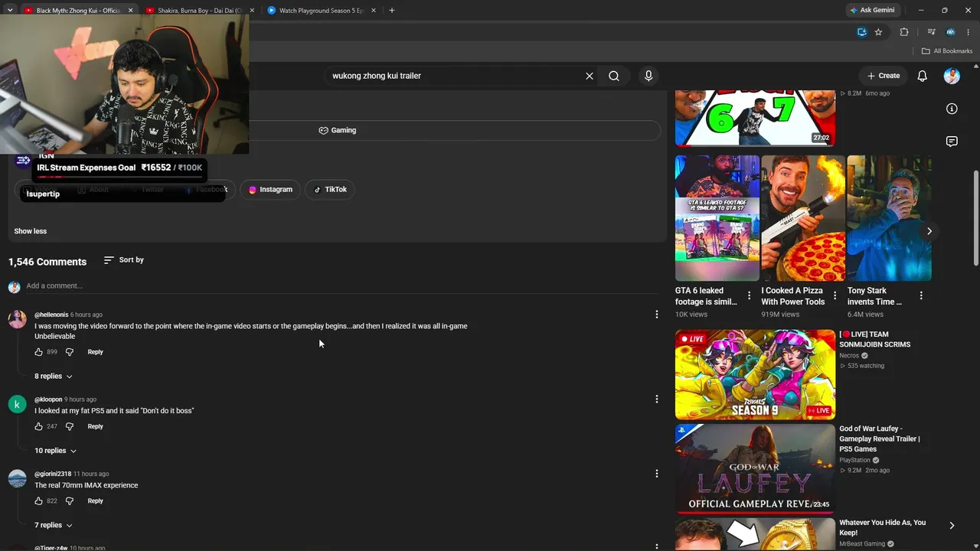
Task: Show next shorts with the right arrow
Action: point(929,231)
